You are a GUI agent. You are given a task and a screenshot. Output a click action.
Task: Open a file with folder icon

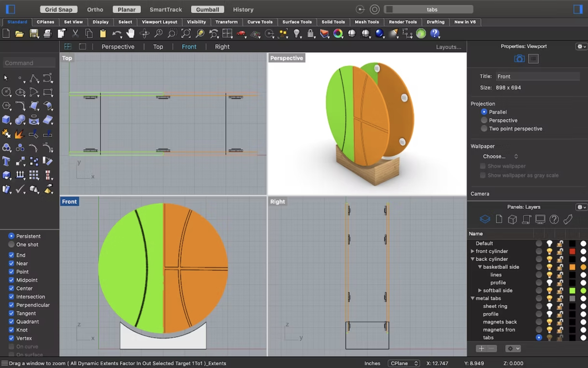tap(19, 34)
